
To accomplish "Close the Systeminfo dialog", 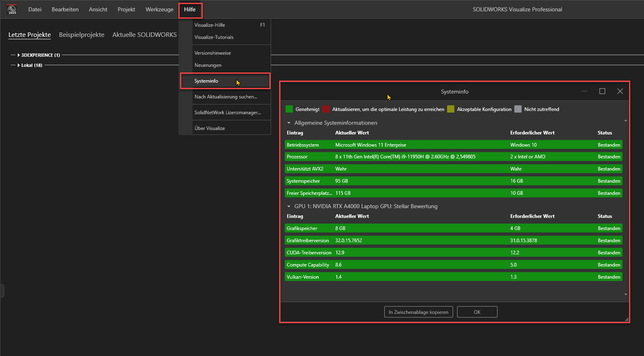I will (620, 92).
